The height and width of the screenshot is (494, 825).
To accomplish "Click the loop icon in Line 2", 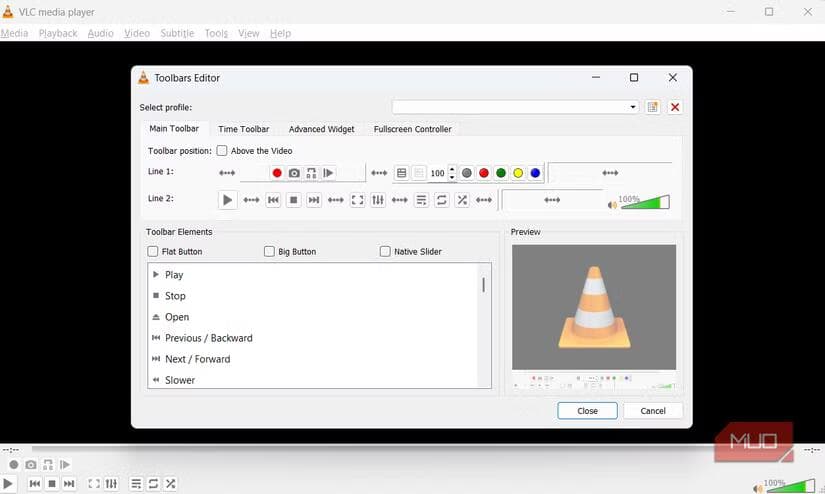I will click(442, 200).
